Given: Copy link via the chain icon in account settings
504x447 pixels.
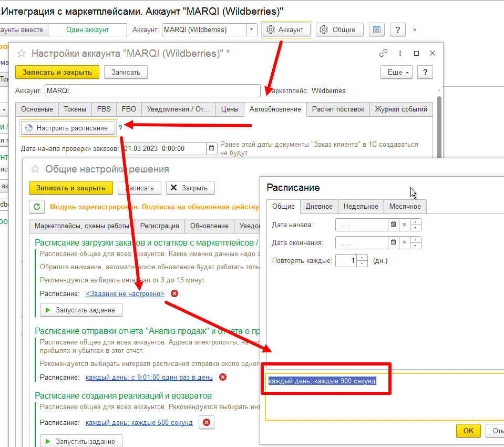Looking at the screenshot, I should pos(383,53).
